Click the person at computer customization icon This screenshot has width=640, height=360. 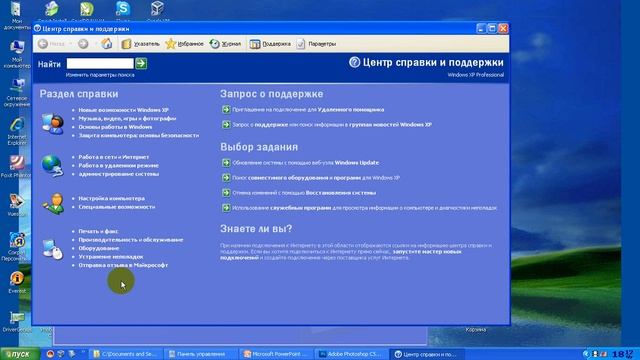54,203
